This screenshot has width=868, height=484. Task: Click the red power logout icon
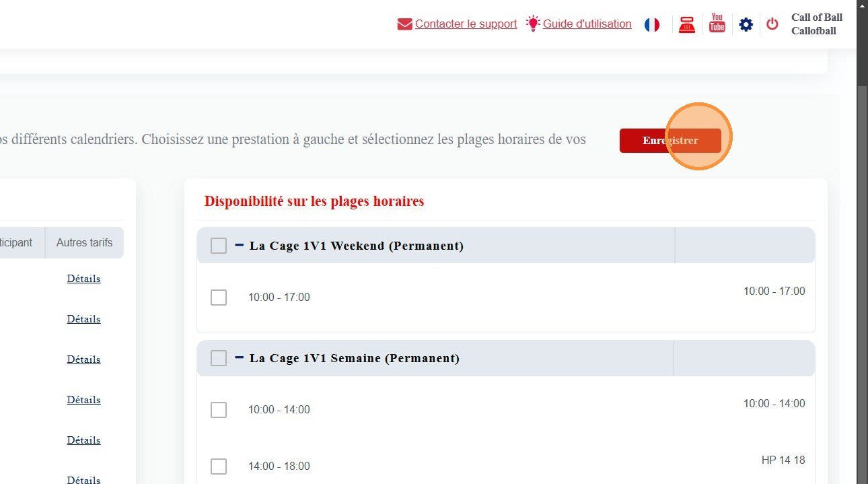pyautogui.click(x=772, y=24)
